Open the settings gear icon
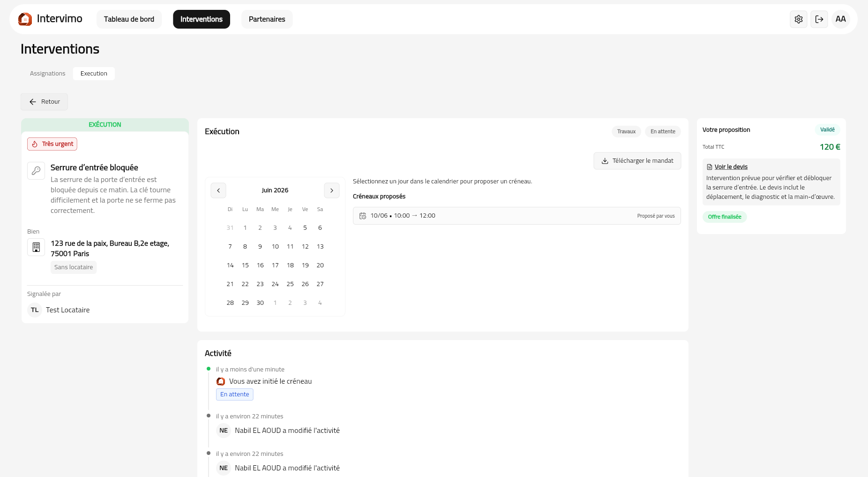The image size is (868, 477). point(799,19)
